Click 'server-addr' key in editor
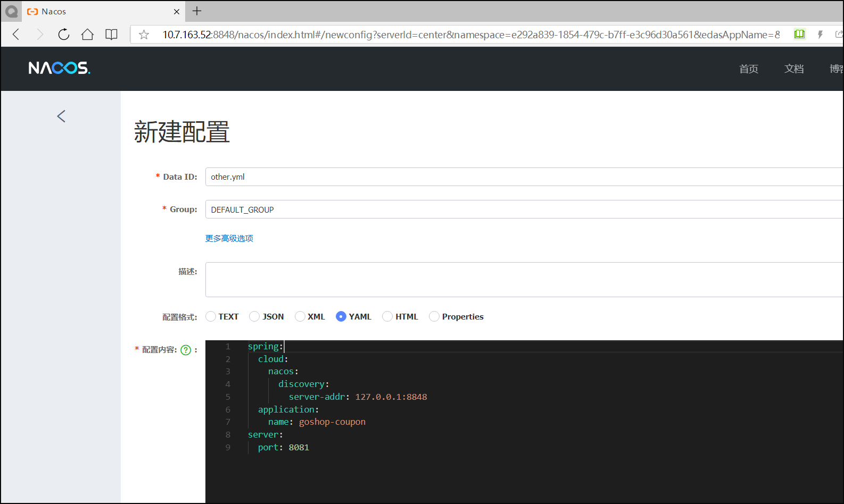The width and height of the screenshot is (844, 504). tap(317, 397)
